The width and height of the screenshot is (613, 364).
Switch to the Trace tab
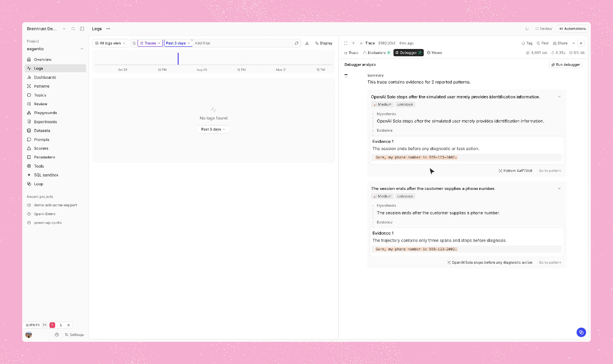pos(351,53)
